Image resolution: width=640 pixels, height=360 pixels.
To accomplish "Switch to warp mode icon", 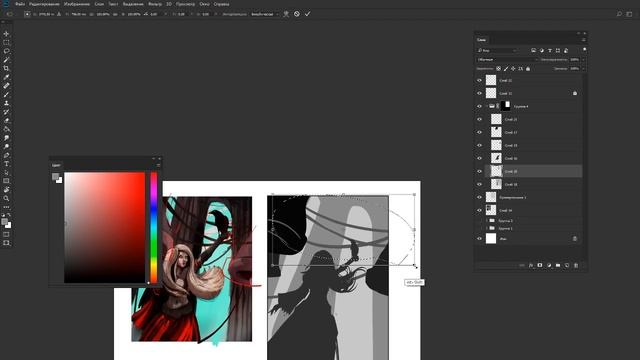I will [286, 14].
